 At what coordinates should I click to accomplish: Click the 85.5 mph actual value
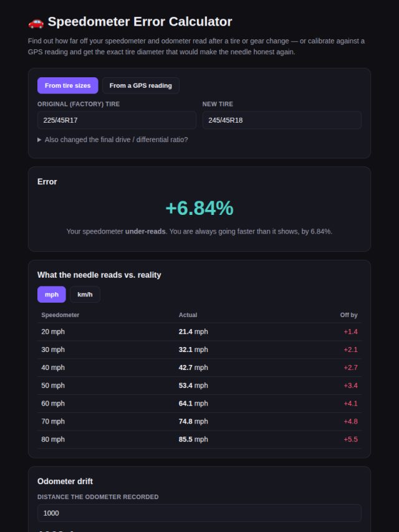click(x=193, y=439)
